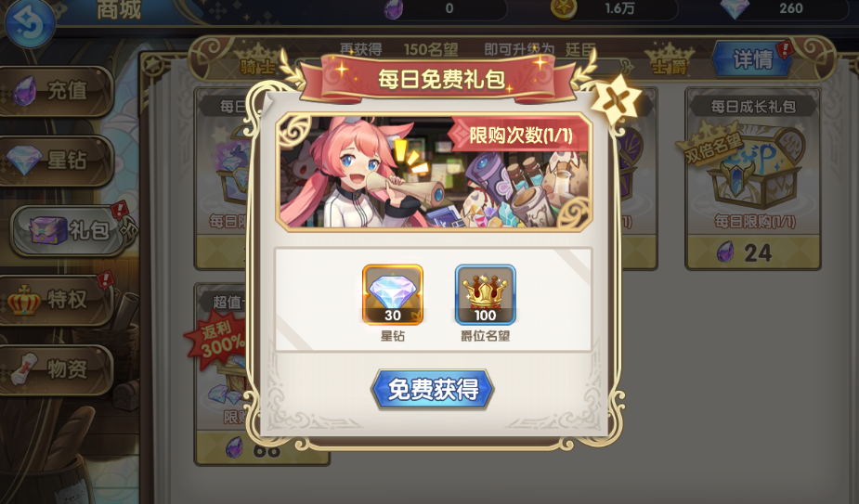Screen dimensions: 859x504
Task: Select the 30 星钻 diamond reward icon
Action: (x=392, y=295)
